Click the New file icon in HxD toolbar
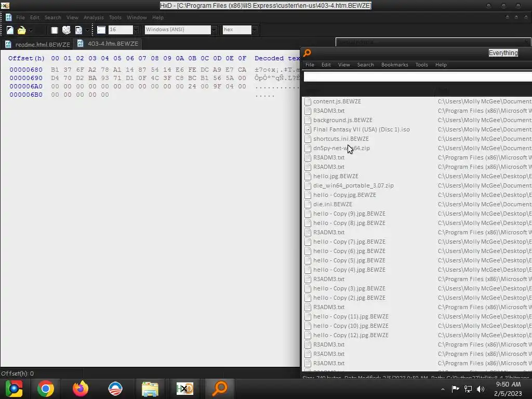The width and height of the screenshot is (532, 399). [x=10, y=30]
